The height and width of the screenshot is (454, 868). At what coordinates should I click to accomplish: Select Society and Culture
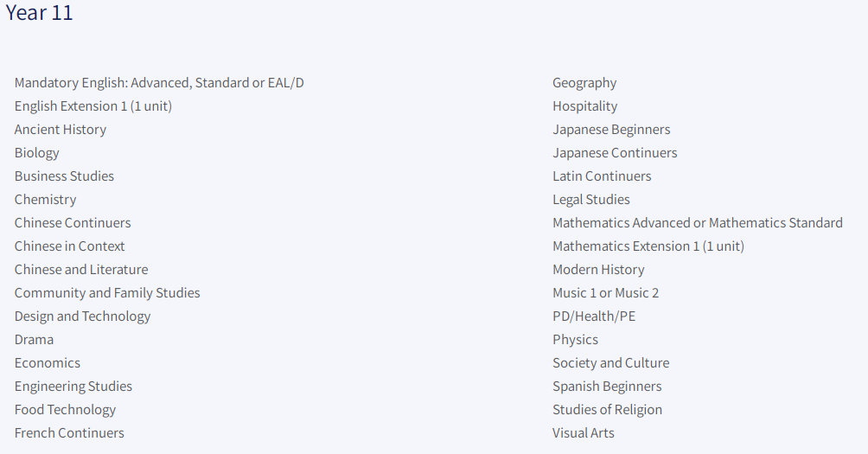point(611,363)
